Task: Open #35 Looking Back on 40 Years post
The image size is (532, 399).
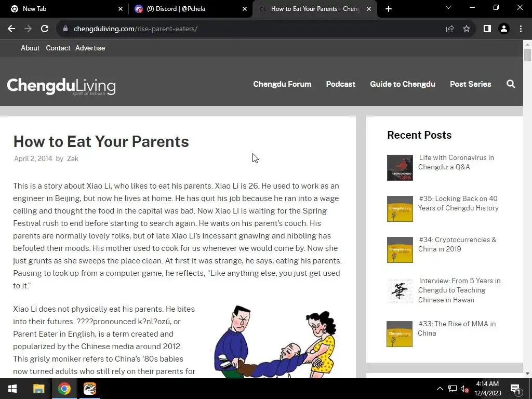Action: point(458,203)
